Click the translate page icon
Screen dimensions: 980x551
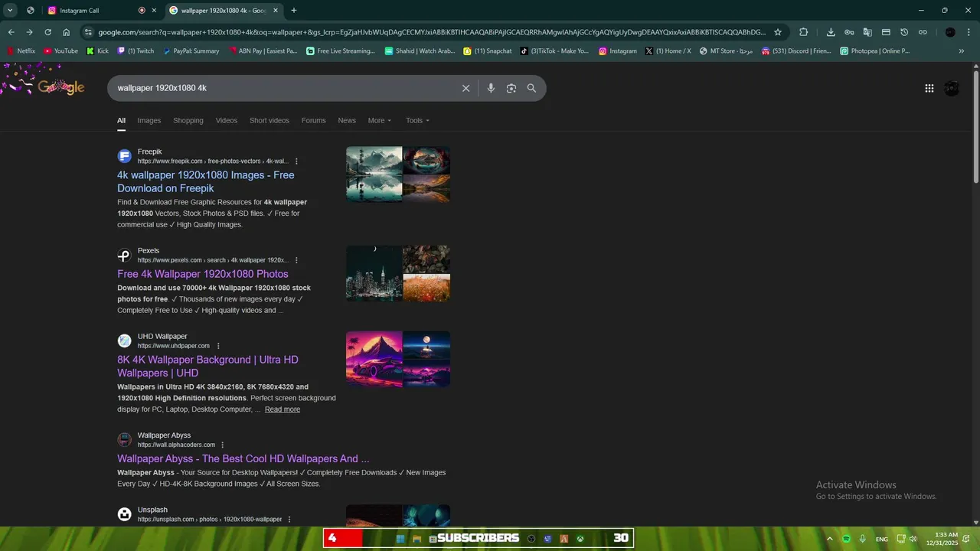[x=867, y=32]
